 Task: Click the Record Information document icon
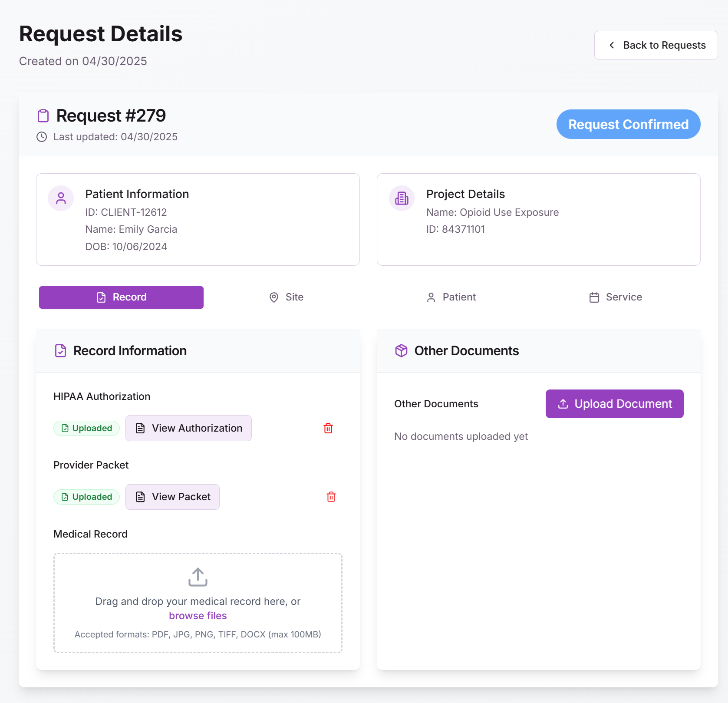coord(61,351)
